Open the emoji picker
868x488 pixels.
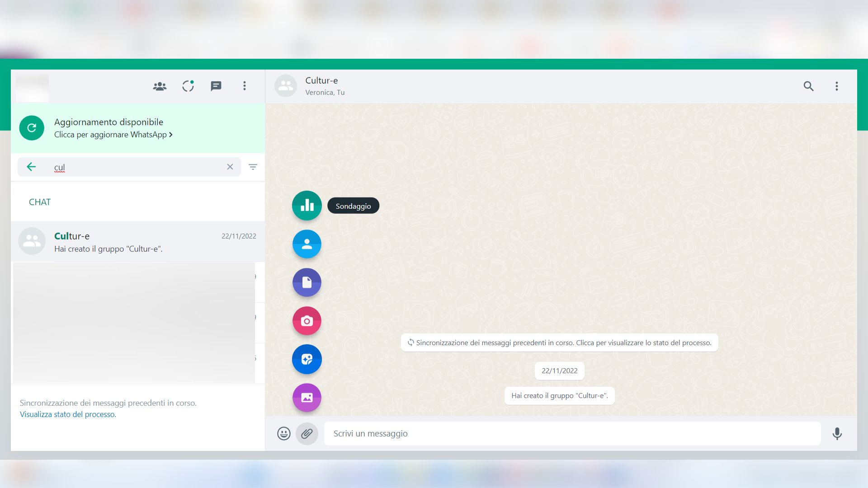[283, 433]
